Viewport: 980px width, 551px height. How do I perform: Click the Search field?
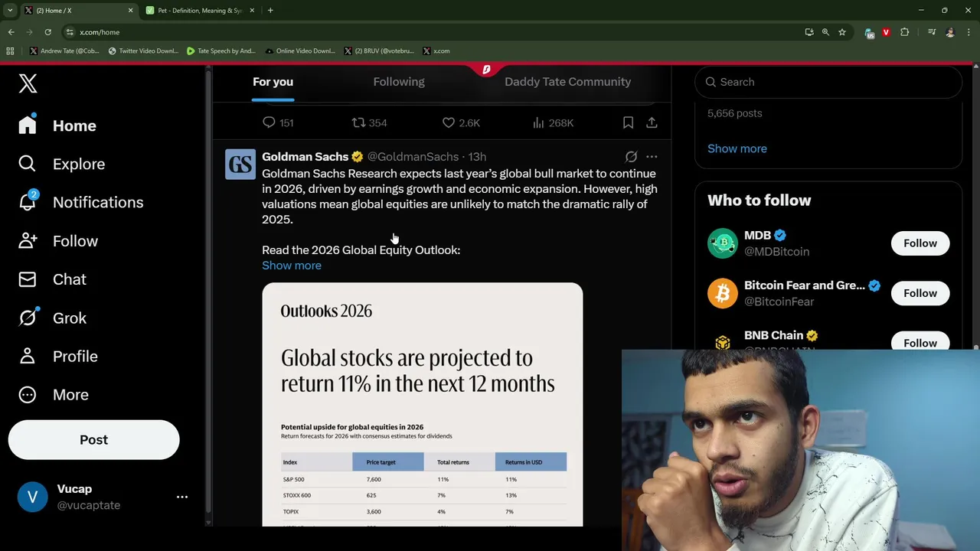click(828, 82)
